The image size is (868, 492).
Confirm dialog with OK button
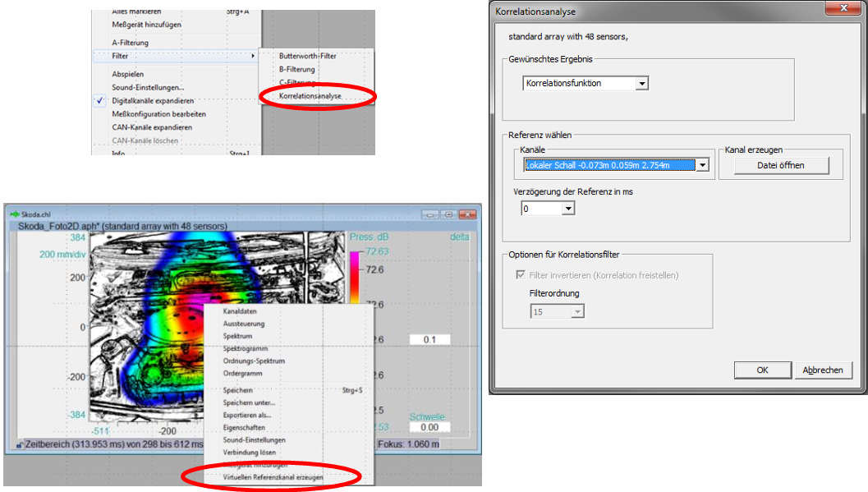coord(762,370)
